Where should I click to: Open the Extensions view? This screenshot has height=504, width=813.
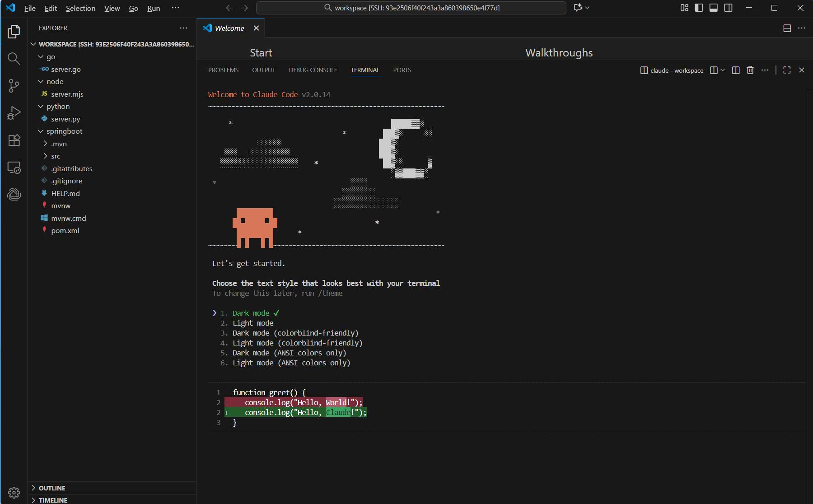tap(14, 140)
